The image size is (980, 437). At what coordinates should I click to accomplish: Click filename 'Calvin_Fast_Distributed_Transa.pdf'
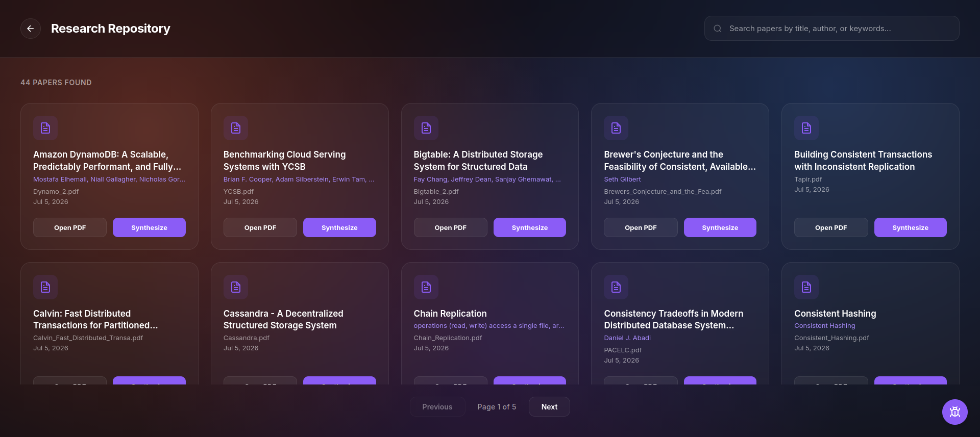coord(88,338)
